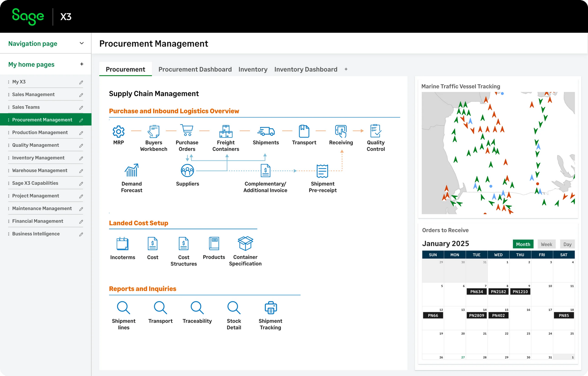Click the edit pencil beside Business Intelligence

[x=81, y=234]
